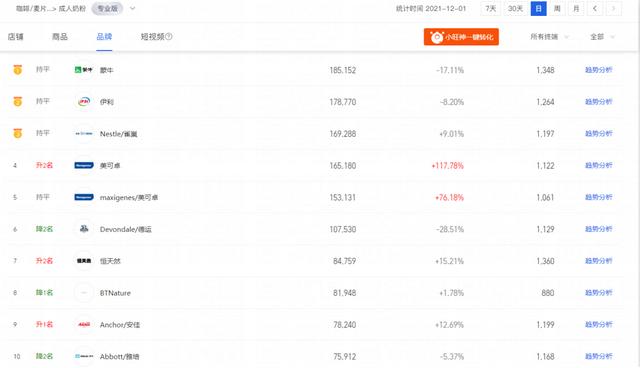Viewport: 640px width, 368px height.
Task: Expand the category chevron beside 专业版
Action: (x=132, y=8)
